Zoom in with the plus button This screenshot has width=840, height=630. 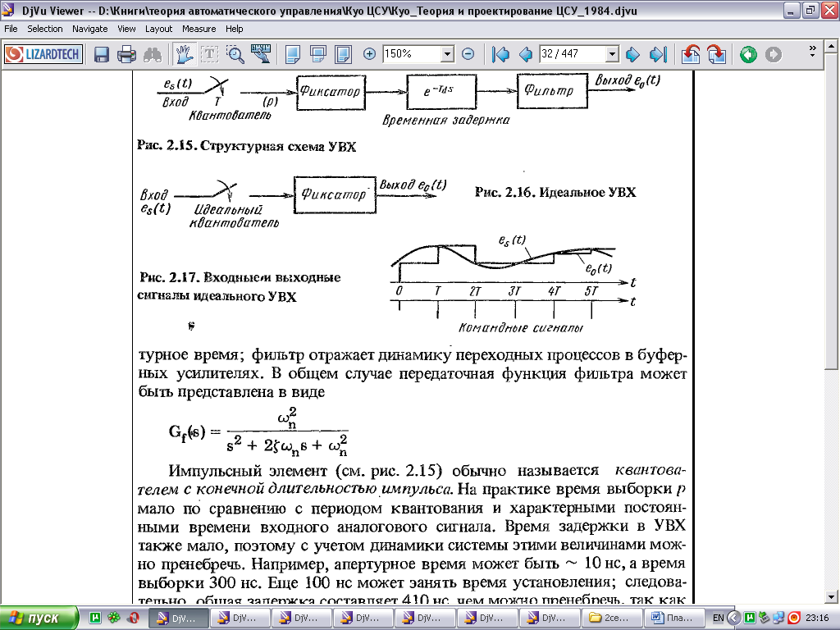pyautogui.click(x=369, y=54)
